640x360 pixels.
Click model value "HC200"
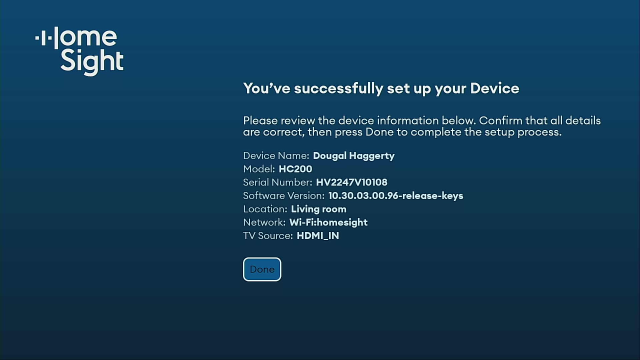pyautogui.click(x=296, y=169)
